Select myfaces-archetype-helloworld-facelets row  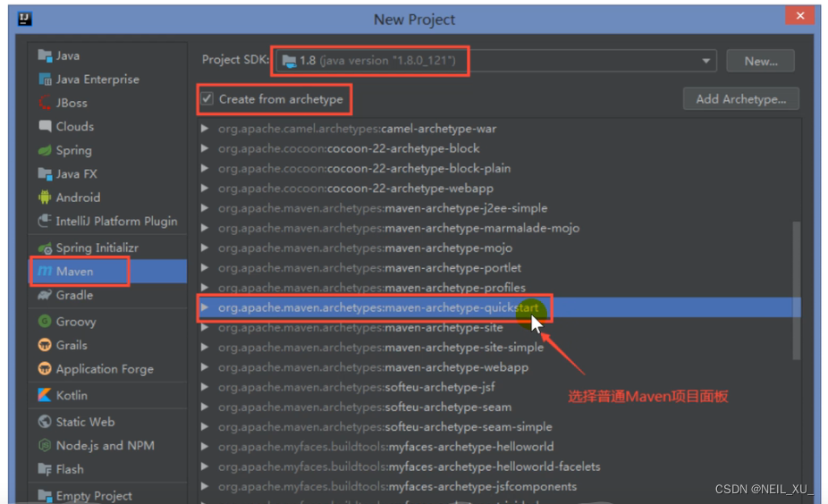pos(500,466)
